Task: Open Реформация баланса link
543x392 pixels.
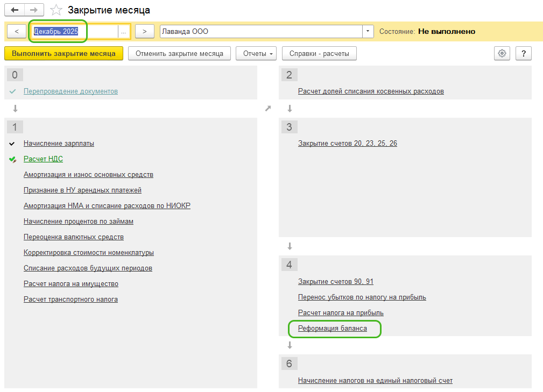Action: click(x=333, y=329)
